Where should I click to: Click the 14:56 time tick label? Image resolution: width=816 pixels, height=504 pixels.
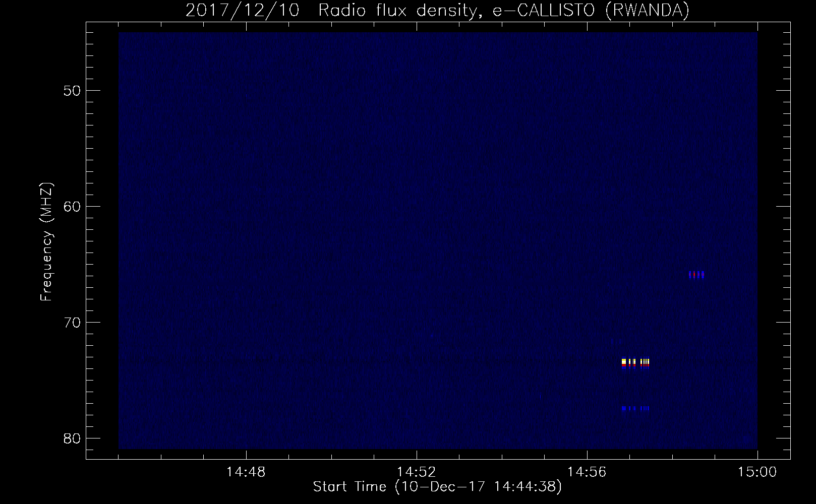(587, 472)
